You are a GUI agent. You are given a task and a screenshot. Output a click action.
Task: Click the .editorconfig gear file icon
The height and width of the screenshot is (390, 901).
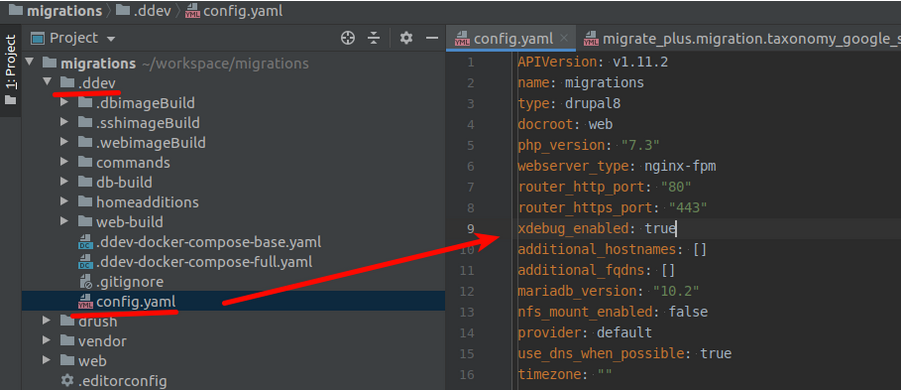tap(67, 381)
